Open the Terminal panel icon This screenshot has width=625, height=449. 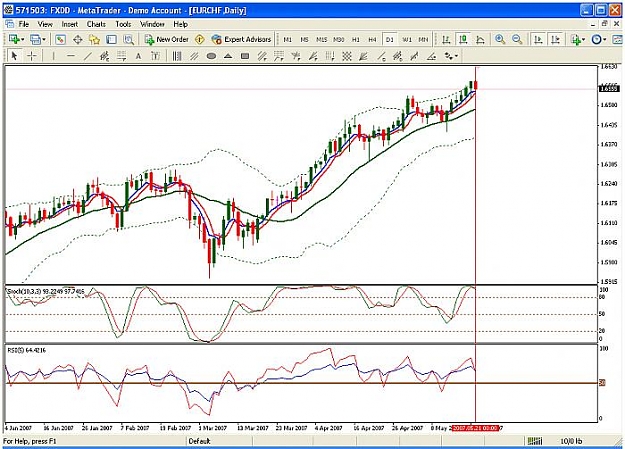pos(112,39)
